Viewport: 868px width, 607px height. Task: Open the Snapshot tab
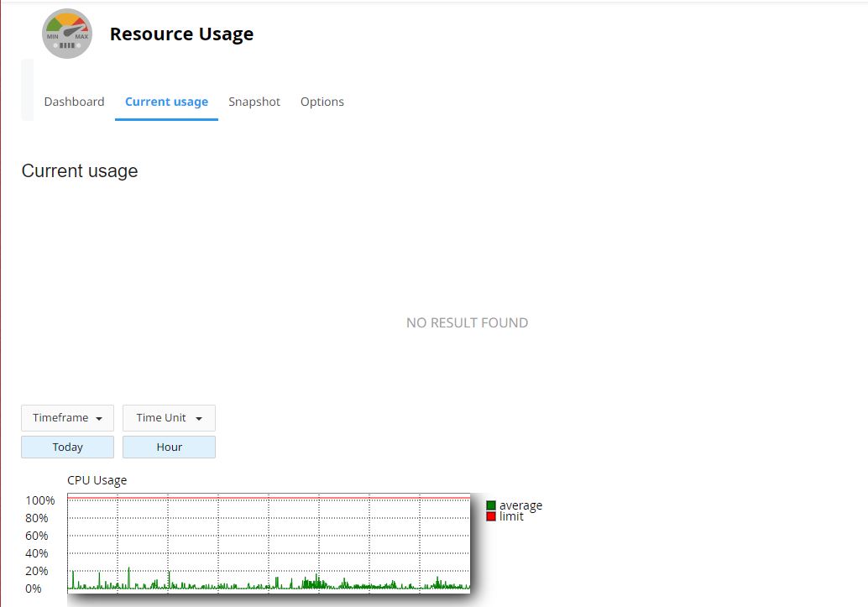click(x=254, y=102)
